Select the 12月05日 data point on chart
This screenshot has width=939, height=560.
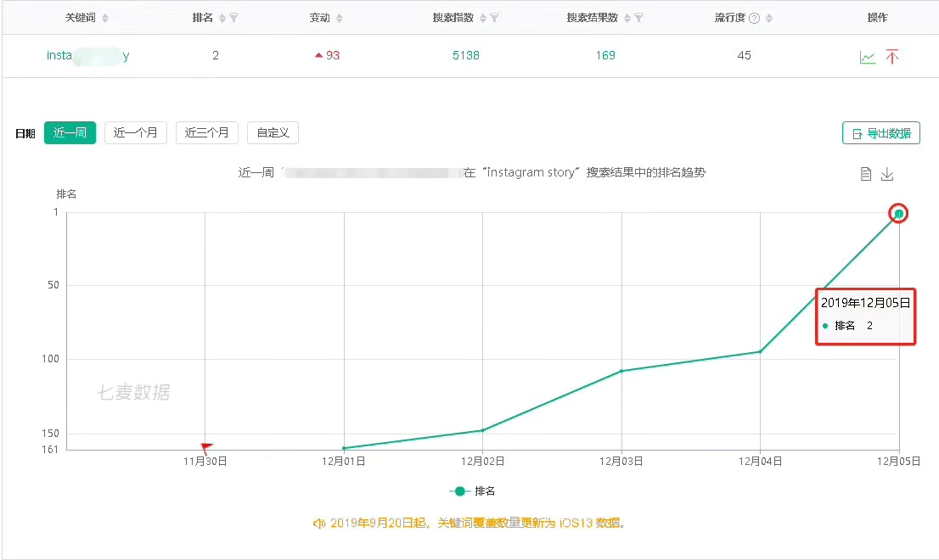click(x=898, y=213)
